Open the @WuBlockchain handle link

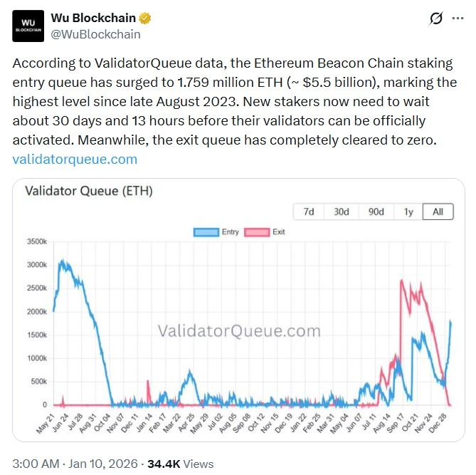[95, 34]
